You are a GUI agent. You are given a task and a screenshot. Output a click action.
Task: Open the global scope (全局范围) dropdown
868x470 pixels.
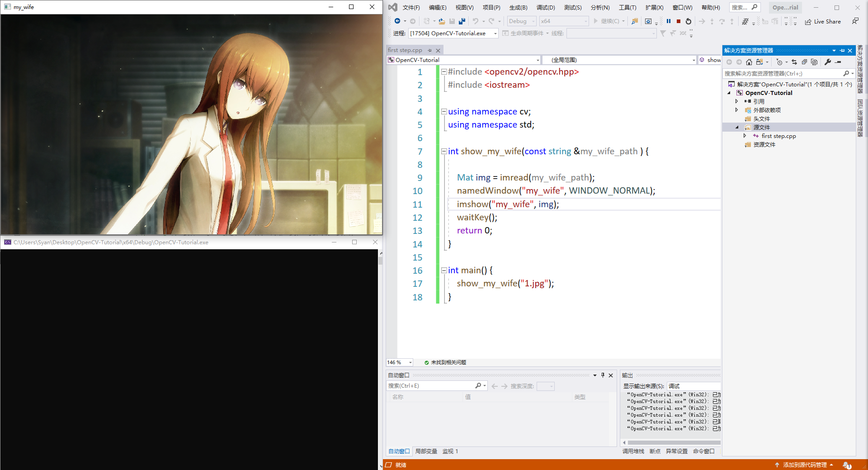619,60
